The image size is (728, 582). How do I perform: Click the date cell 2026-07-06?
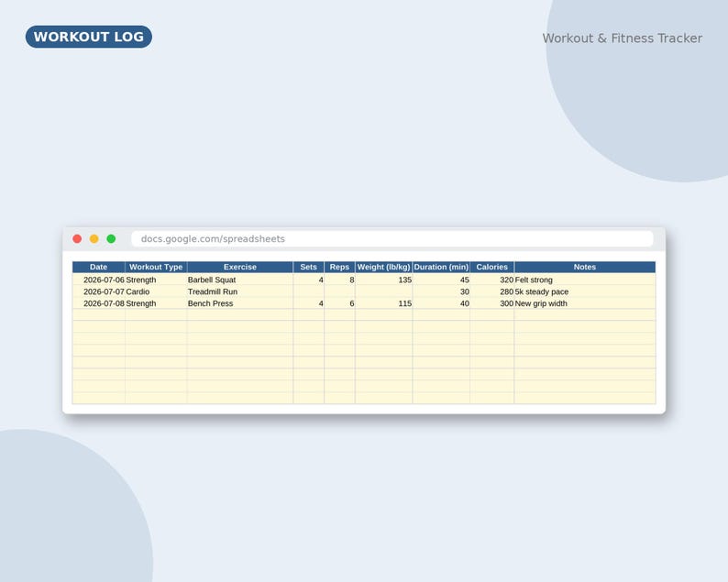(x=99, y=280)
